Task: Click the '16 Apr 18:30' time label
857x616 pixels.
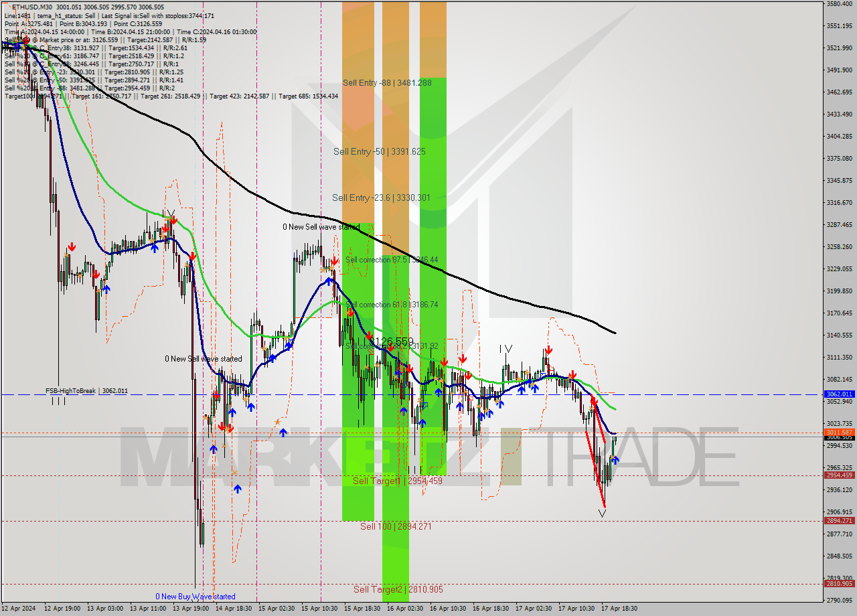Action: pyautogui.click(x=491, y=609)
